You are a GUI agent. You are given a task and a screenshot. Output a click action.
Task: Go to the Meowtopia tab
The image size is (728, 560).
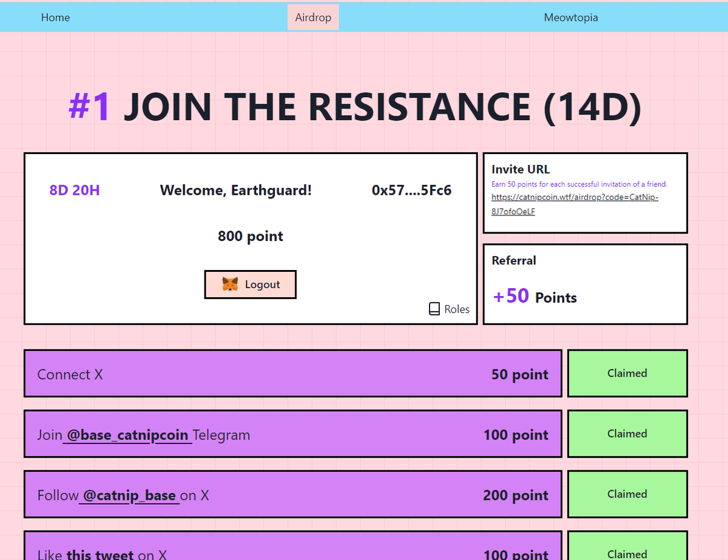coord(571,17)
